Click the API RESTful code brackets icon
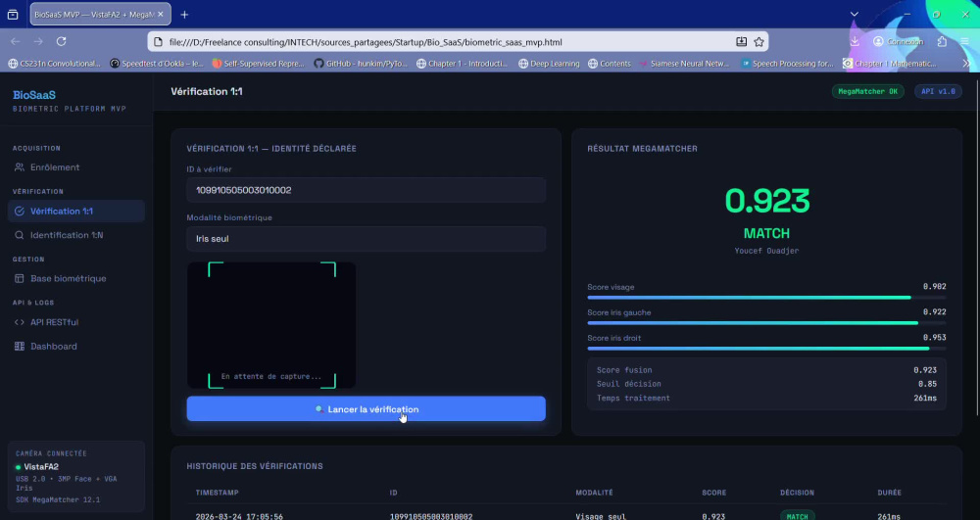This screenshot has height=520, width=980. click(20, 322)
